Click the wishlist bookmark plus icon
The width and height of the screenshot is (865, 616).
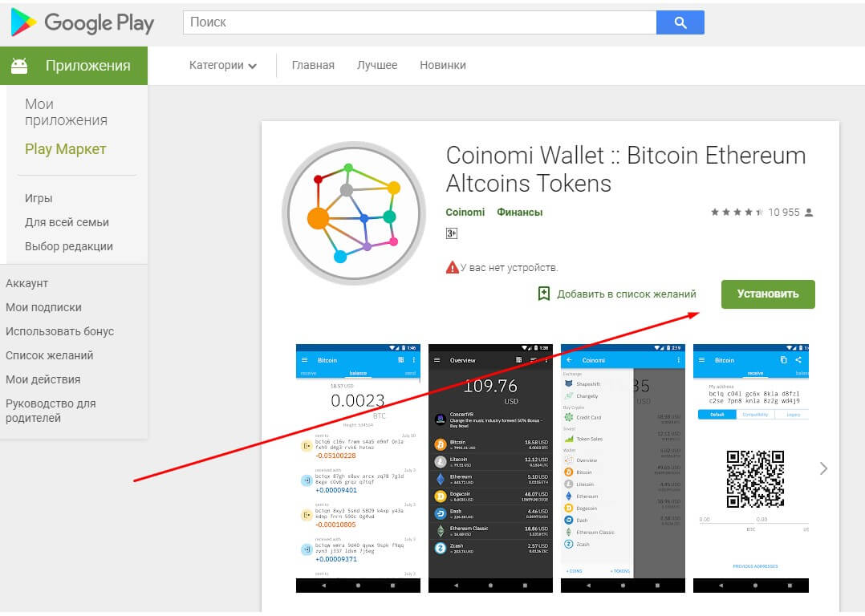tap(544, 294)
